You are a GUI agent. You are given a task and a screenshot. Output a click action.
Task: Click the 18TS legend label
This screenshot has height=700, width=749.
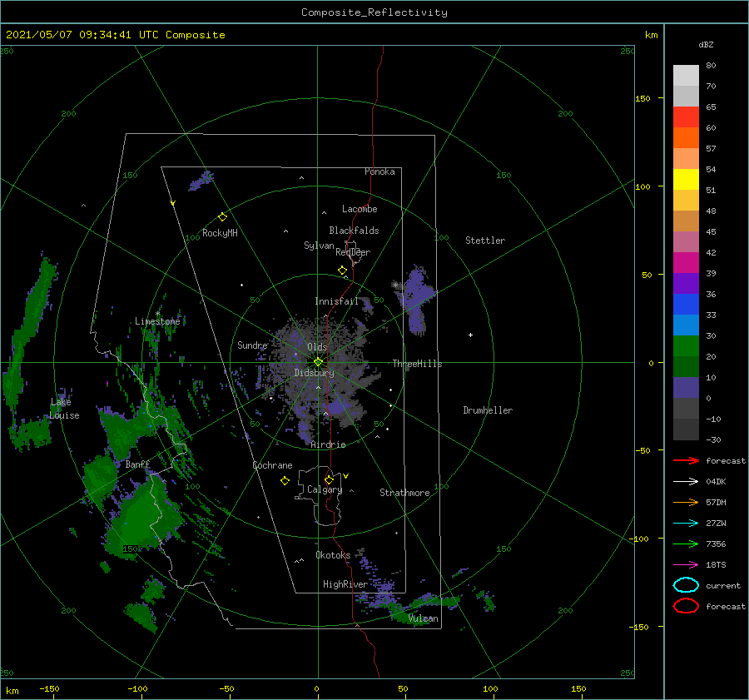[x=716, y=565]
